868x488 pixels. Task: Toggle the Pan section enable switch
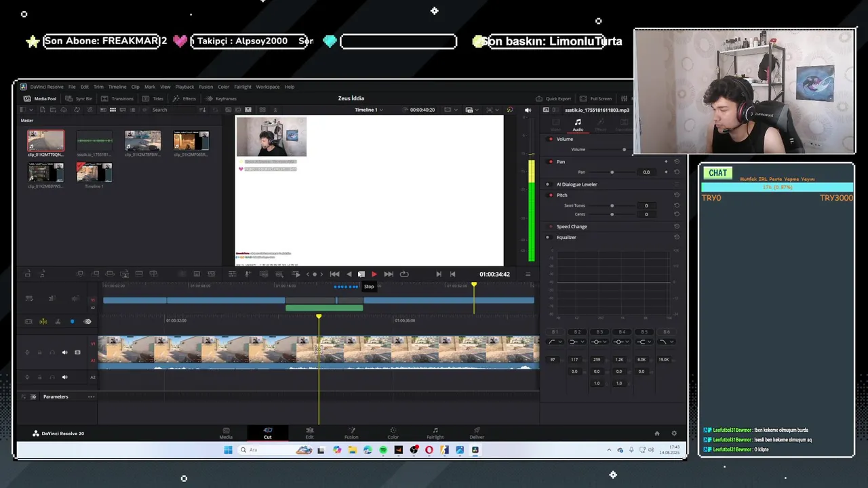coord(551,161)
